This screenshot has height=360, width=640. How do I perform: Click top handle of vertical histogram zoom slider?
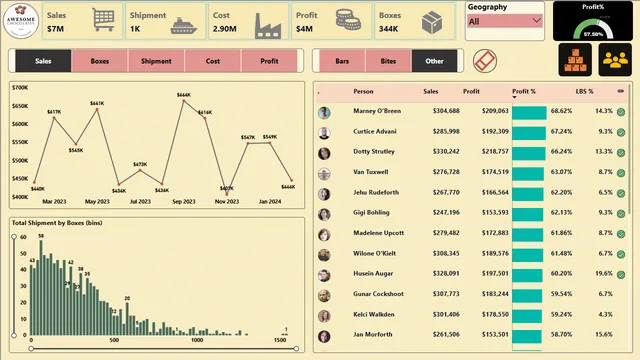14,237
